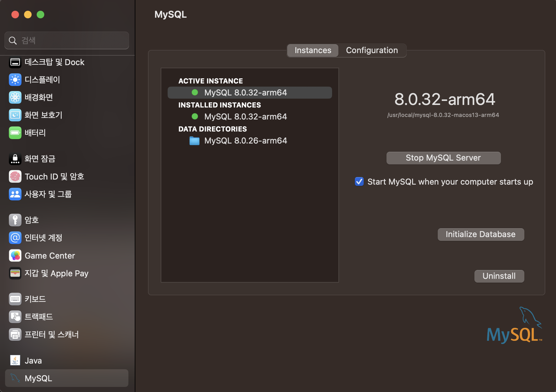Viewport: 556px width, 392px height.
Task: Select the 배경화면 wallpaper icon
Action: (x=15, y=97)
